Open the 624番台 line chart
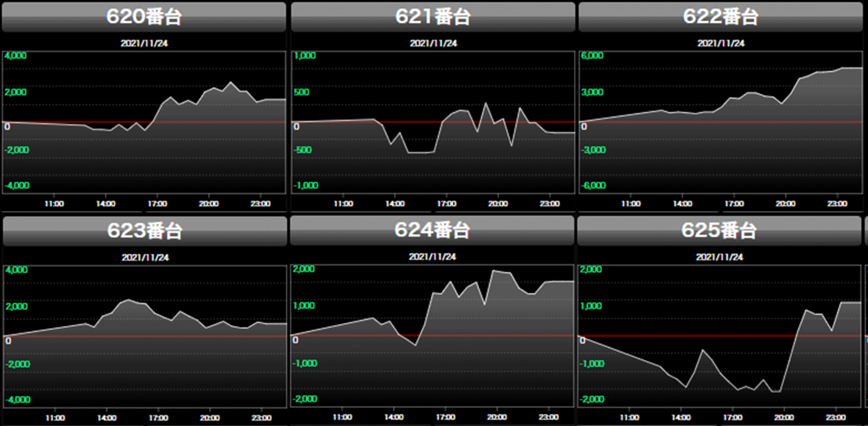 coord(432,336)
